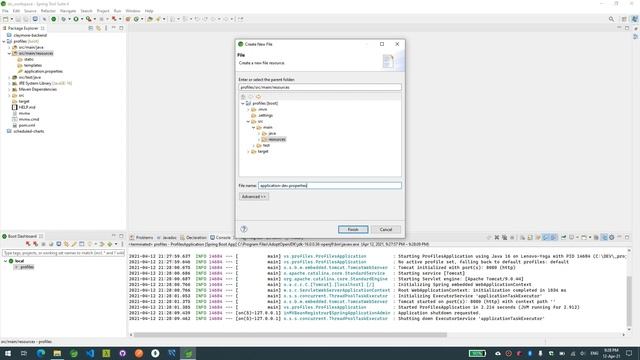Open the Advanced options in the dialog
This screenshot has width=640, height=360.
pos(253,197)
